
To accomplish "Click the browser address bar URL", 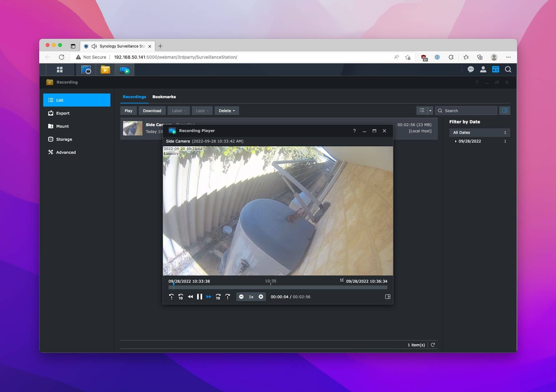I will coord(175,57).
